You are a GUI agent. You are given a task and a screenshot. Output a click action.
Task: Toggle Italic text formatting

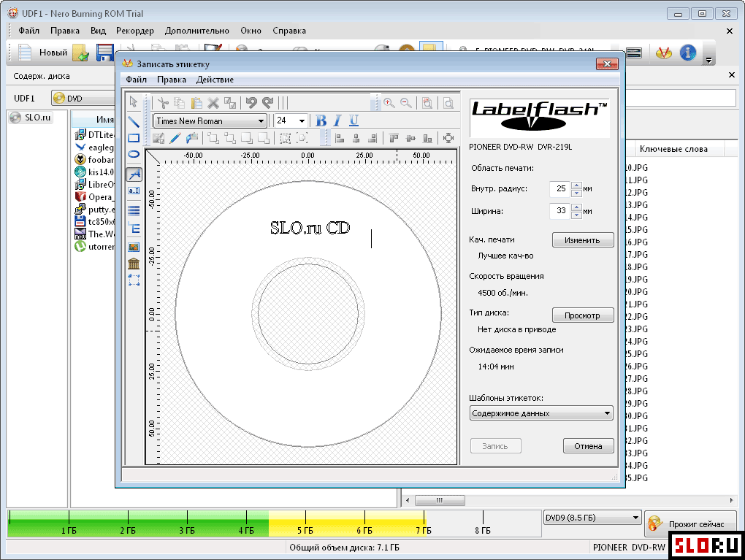[x=337, y=120]
